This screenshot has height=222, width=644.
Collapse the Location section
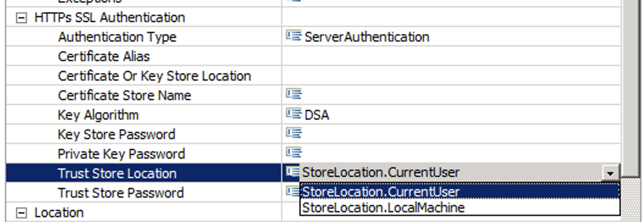pos(21,213)
